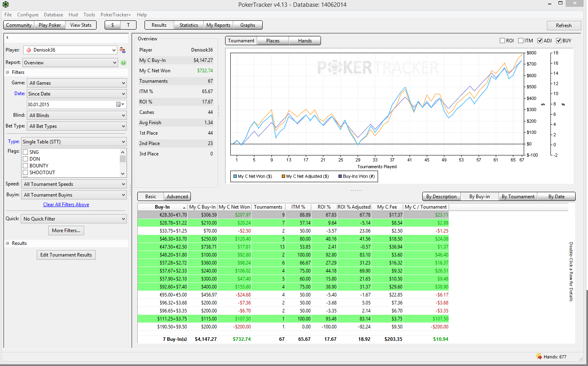588x366 pixels.
Task: Expand the Blind dropdown showing All Blinds
Action: [x=77, y=115]
